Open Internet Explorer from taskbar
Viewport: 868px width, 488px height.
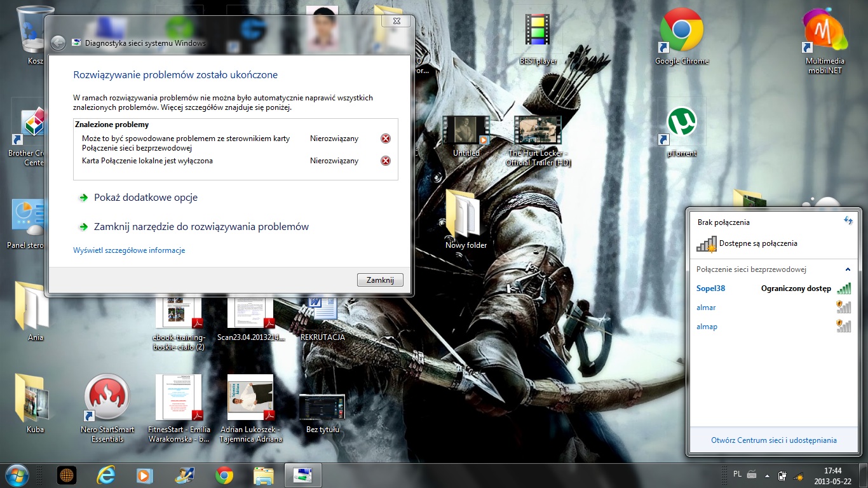coord(106,475)
